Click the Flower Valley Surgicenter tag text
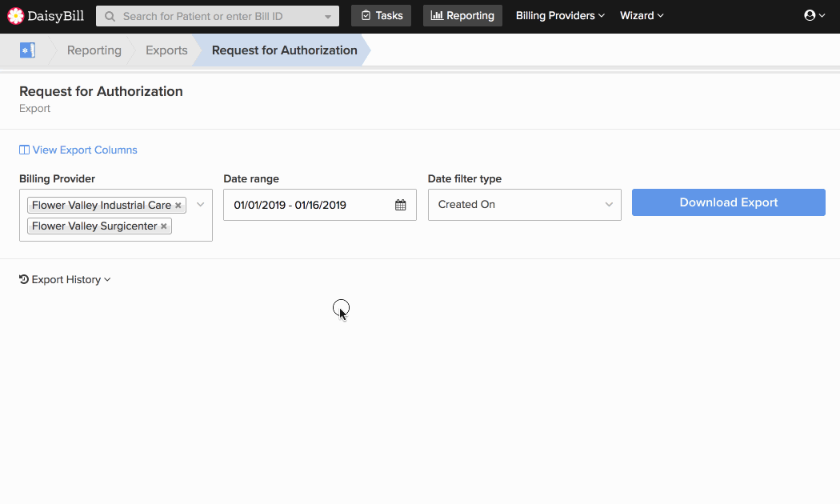Screen dimensions: 840x504 pyautogui.click(x=94, y=226)
